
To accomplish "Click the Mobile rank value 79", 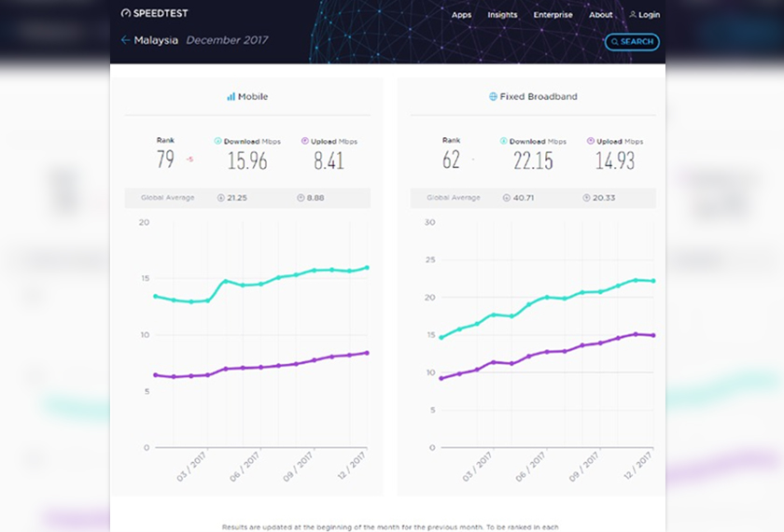I will [165, 160].
